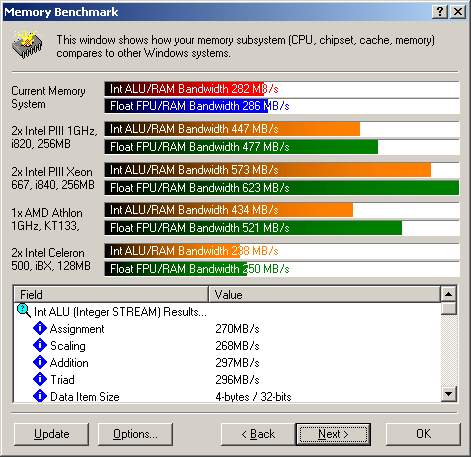Select the info icon next to Data Item Size
The height and width of the screenshot is (457, 471).
point(40,396)
